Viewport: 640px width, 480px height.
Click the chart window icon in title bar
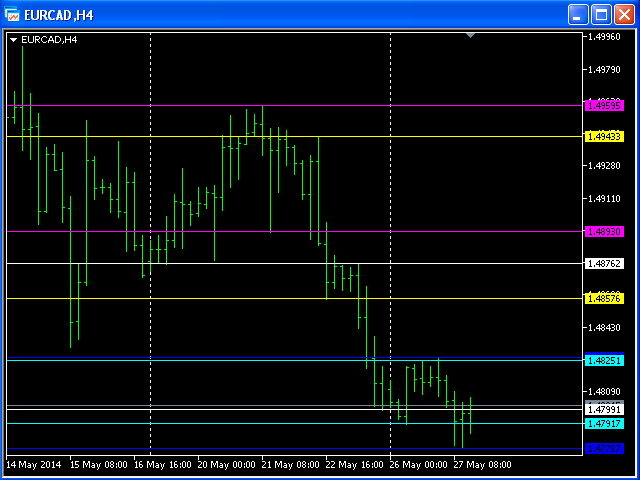(x=11, y=15)
